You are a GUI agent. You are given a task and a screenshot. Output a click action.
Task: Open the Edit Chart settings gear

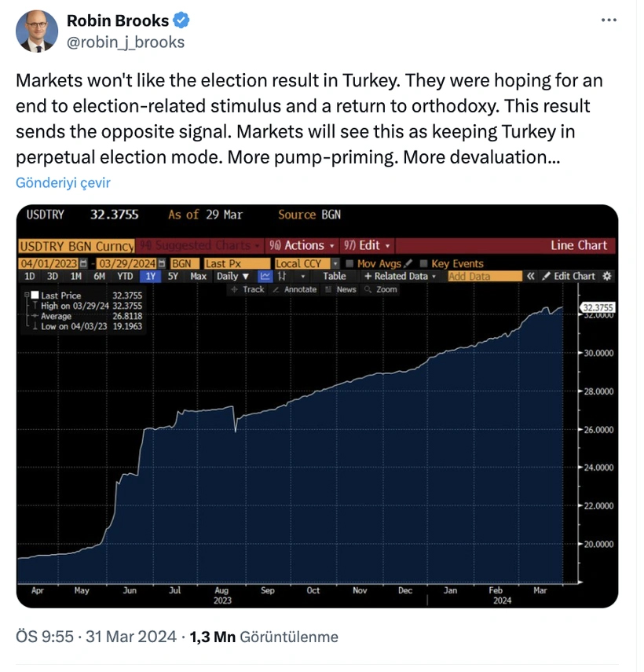point(605,277)
